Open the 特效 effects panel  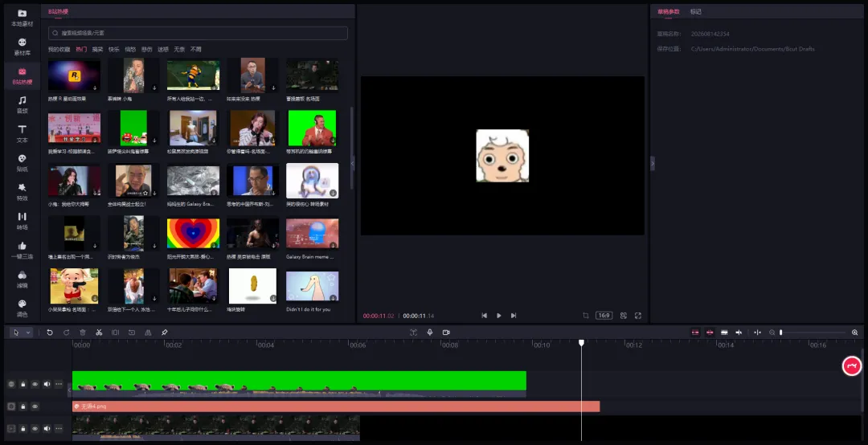pos(23,193)
